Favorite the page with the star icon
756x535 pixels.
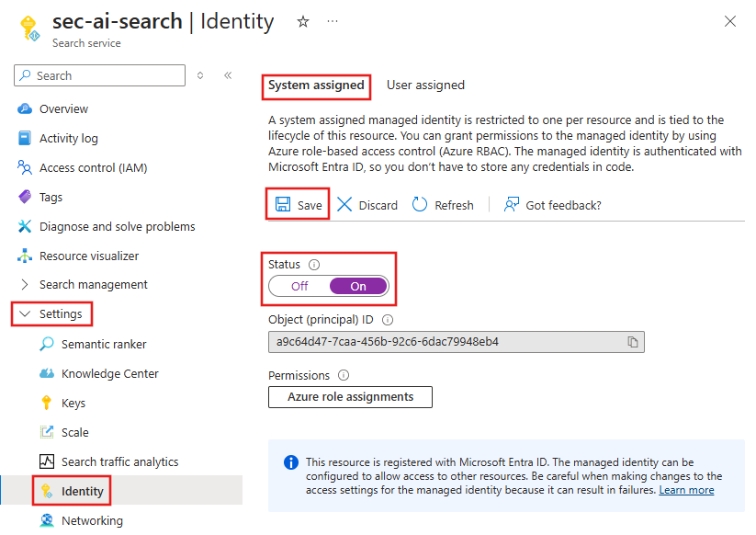(x=303, y=22)
